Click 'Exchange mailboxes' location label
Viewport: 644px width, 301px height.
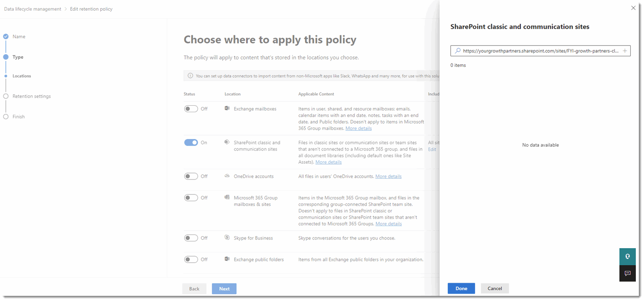pos(255,109)
